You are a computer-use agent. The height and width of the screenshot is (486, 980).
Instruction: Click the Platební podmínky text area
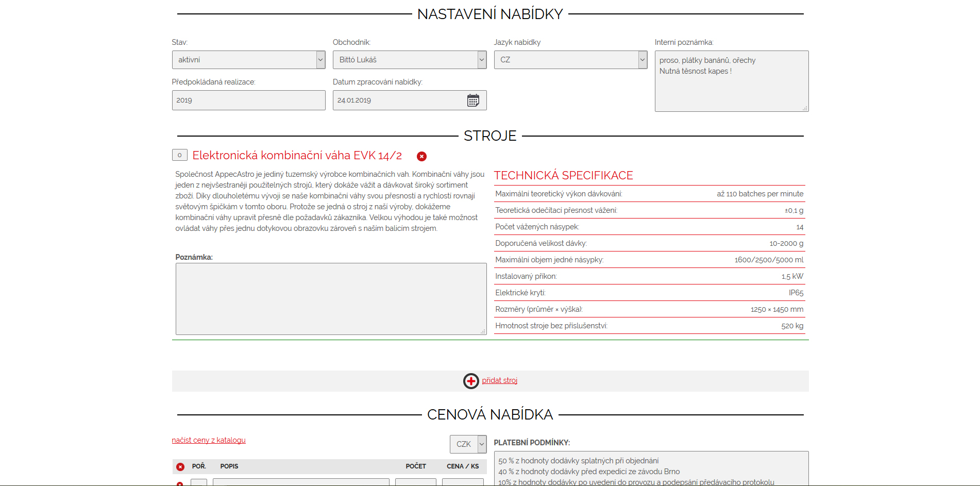[x=651, y=468]
